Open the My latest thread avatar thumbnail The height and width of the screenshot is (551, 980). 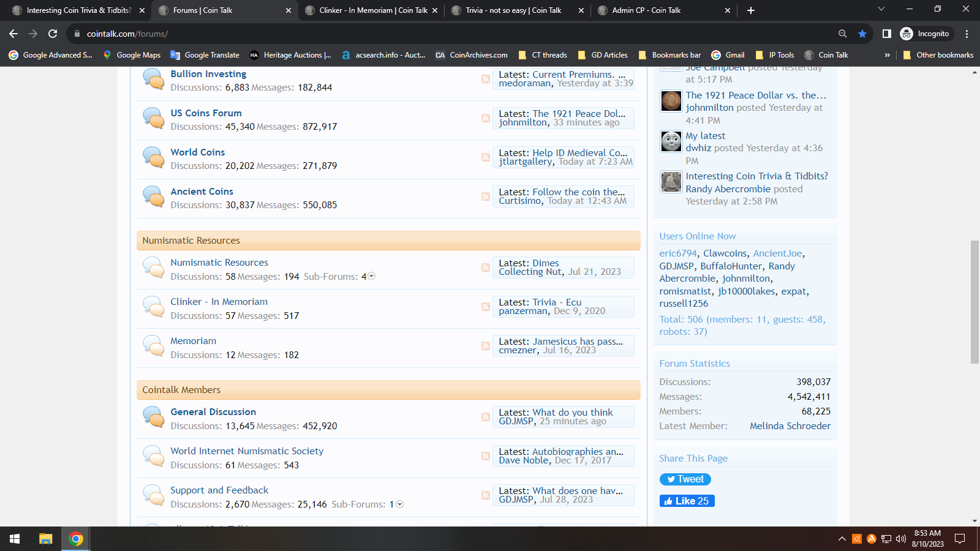(x=671, y=141)
